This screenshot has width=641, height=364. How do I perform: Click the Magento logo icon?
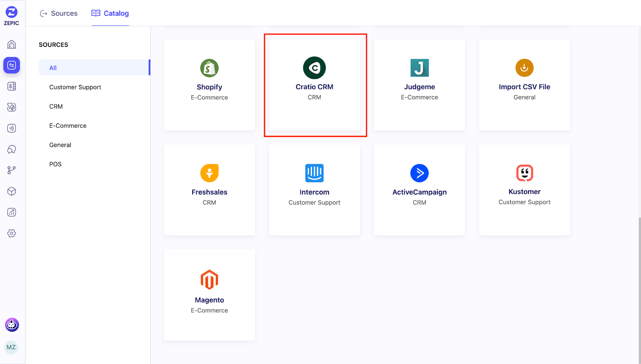click(x=209, y=280)
